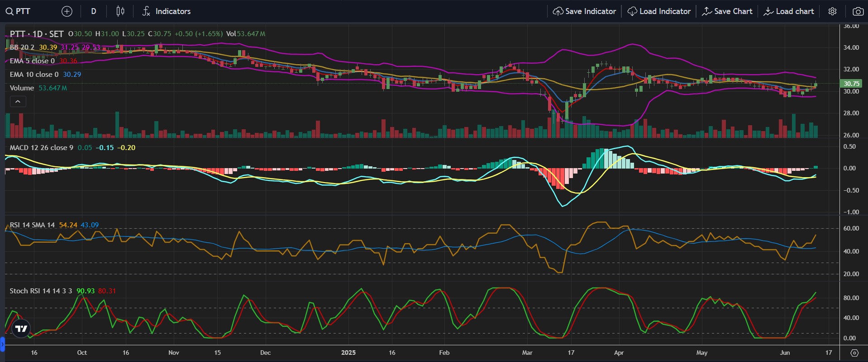Select the RSI 14 SMA 14 legend
Viewport: 868px width, 362px height.
click(x=32, y=225)
